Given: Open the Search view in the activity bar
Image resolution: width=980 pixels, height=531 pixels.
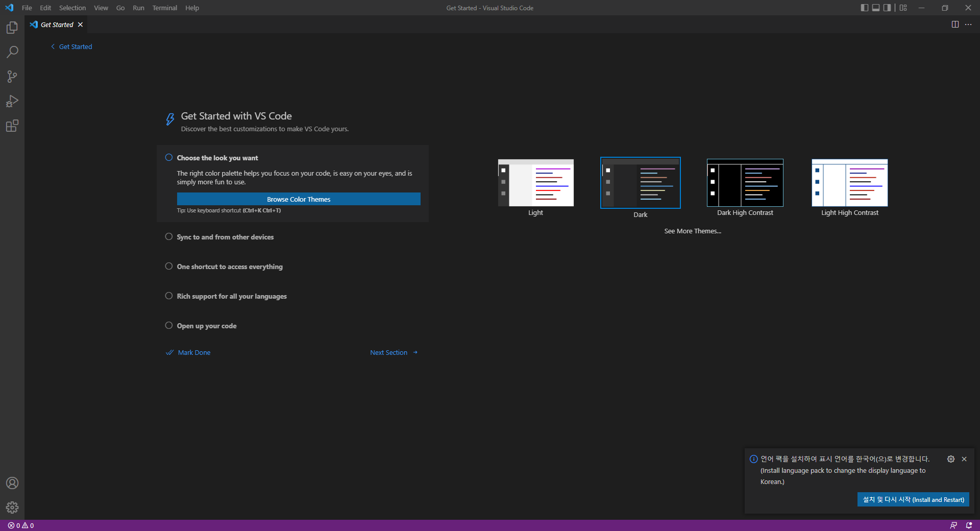Looking at the screenshot, I should click(12, 52).
